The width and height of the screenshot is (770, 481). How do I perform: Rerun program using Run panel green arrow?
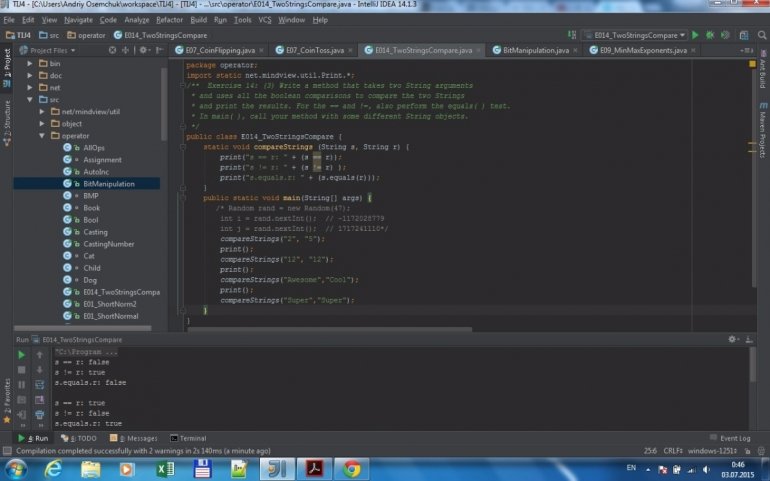coord(22,354)
